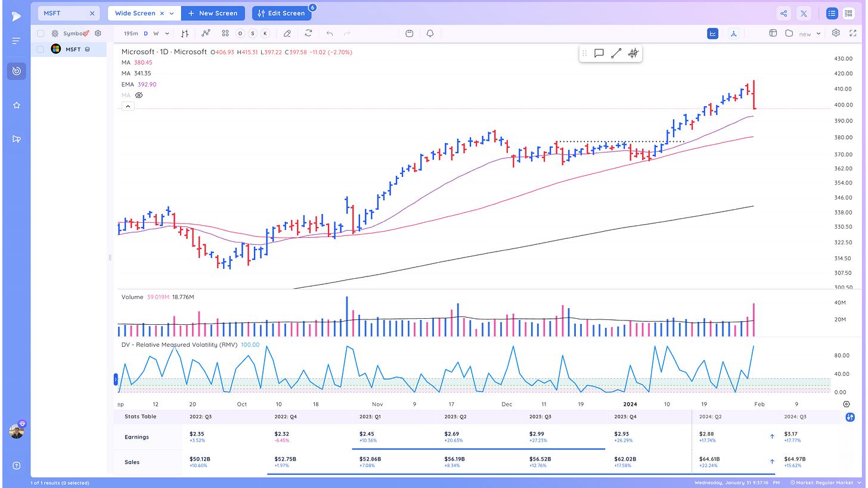Open the Stats Table settings button
The height and width of the screenshot is (488, 868).
[850, 416]
